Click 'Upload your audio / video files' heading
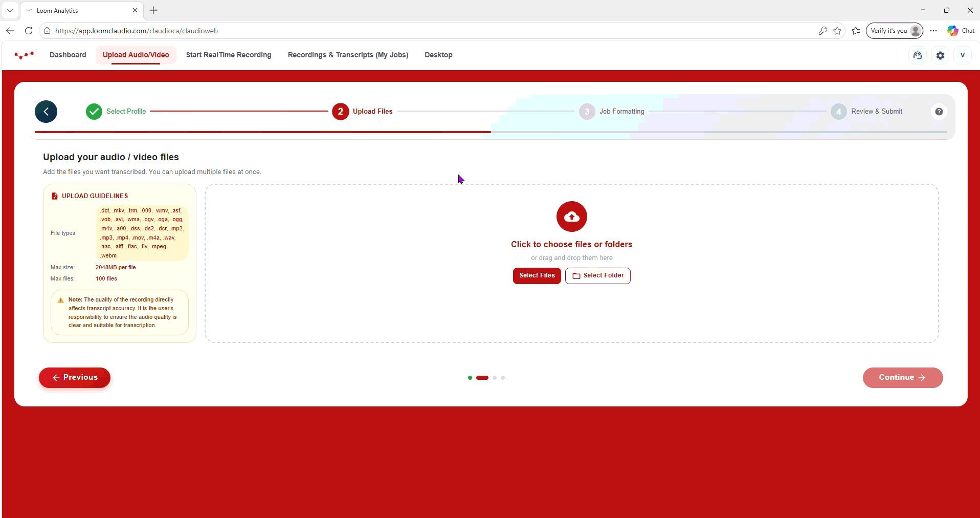The width and height of the screenshot is (980, 518). tap(111, 157)
